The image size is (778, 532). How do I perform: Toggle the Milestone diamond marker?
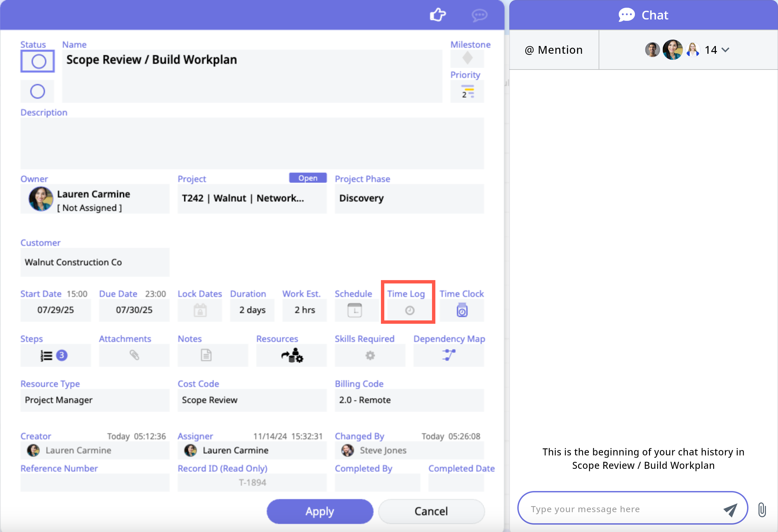(467, 58)
